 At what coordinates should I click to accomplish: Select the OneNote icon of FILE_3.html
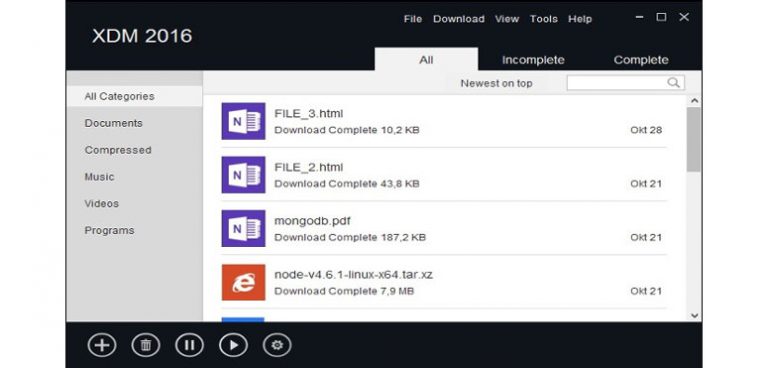point(243,121)
